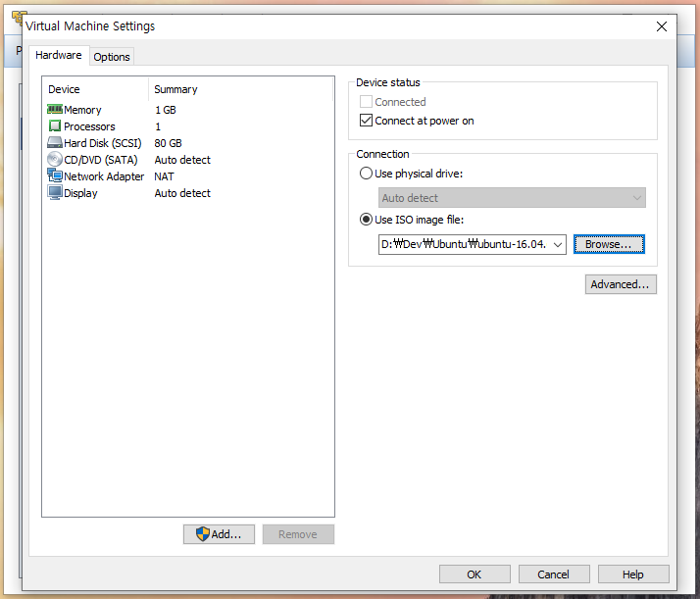Screen dimensions: 700x599
Task: Select the Processors row label
Action: [x=89, y=126]
